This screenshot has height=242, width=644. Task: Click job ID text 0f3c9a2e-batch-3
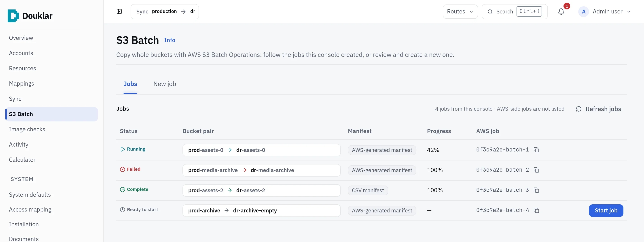tap(502, 190)
